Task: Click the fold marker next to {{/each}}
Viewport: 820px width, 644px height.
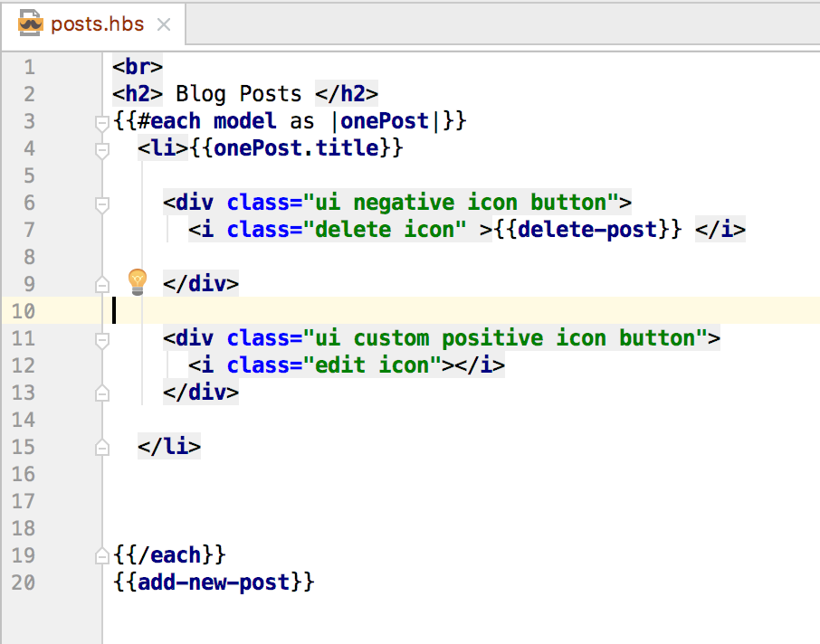Action: [x=101, y=554]
